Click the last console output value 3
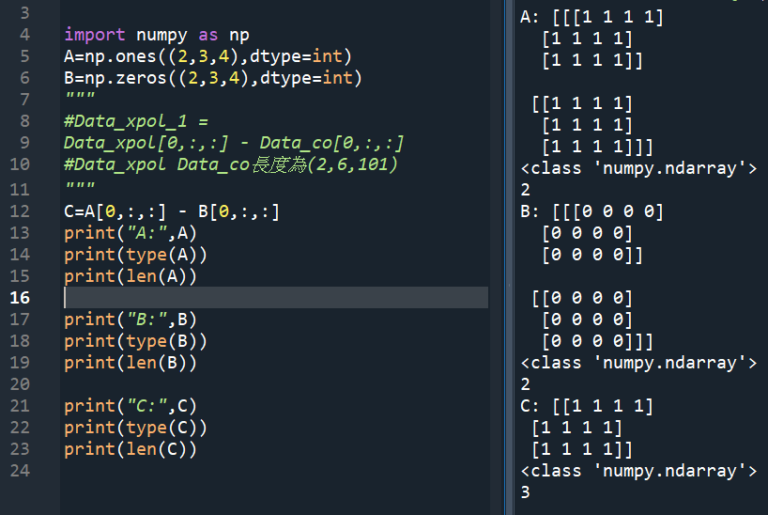The width and height of the screenshot is (768, 515). point(525,492)
